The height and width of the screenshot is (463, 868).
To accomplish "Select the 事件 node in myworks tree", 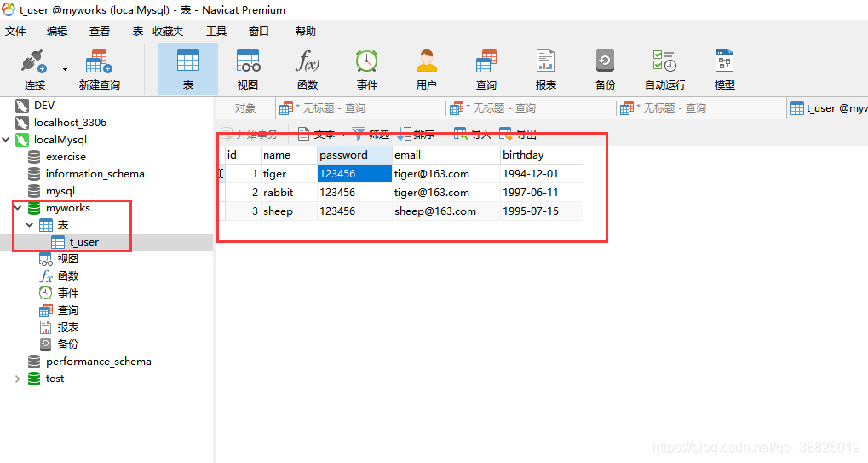I will pos(67,293).
